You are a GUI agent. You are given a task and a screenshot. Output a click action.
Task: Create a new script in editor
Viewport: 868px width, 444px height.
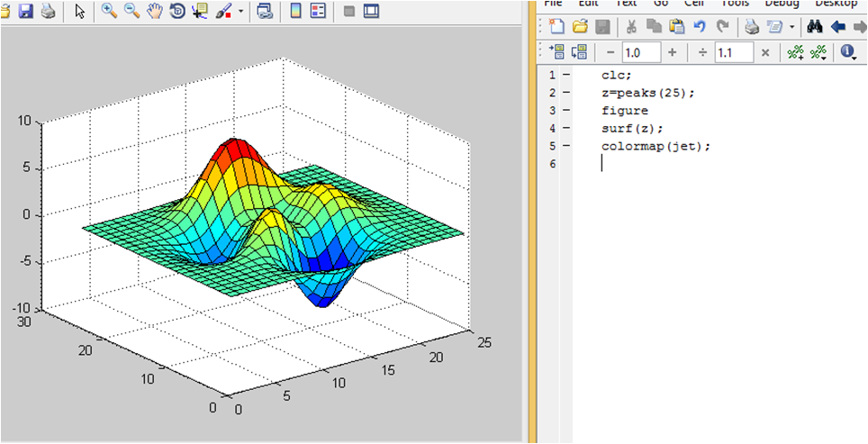[x=556, y=25]
